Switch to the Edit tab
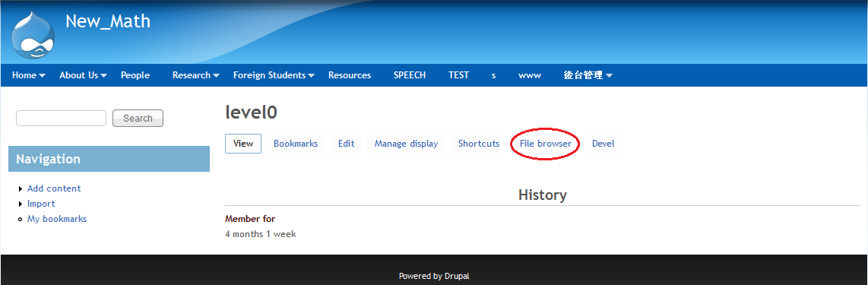 point(347,144)
